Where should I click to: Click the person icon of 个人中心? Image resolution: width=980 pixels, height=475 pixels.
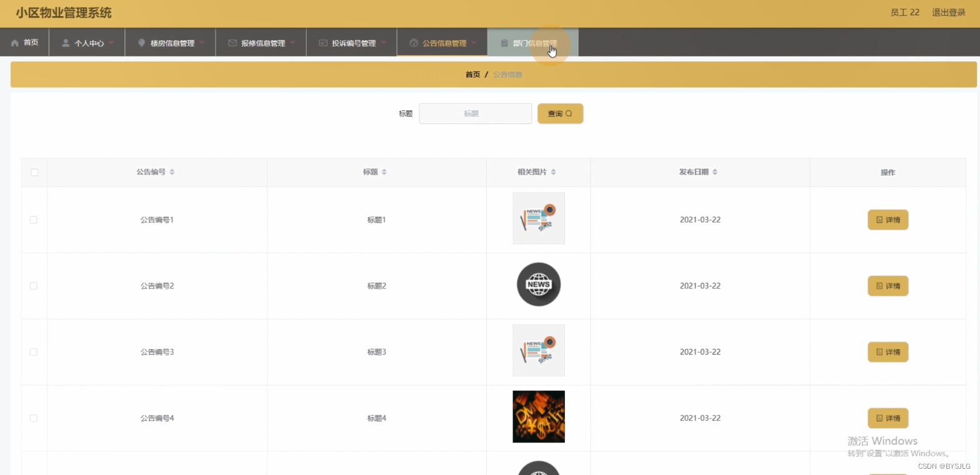(66, 43)
